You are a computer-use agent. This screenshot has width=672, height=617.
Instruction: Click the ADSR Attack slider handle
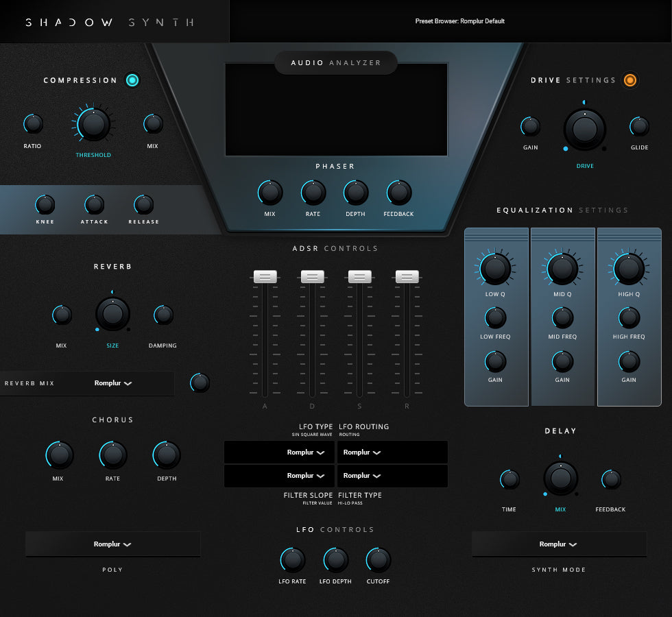265,277
